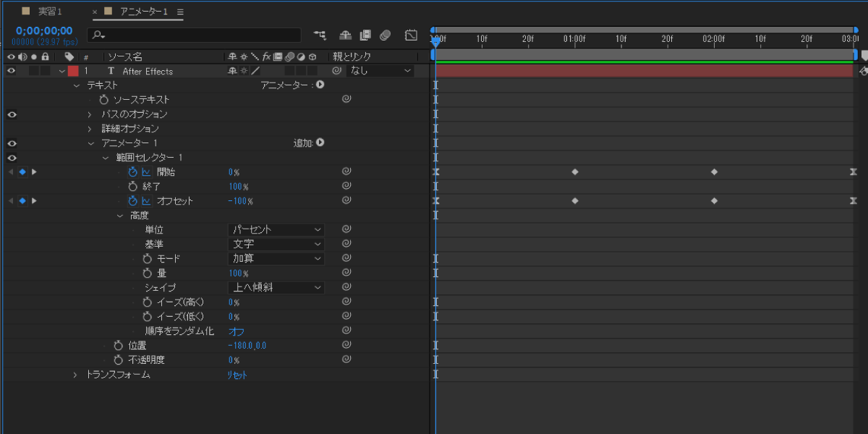Select 開始 keyframe at 01:00f

click(575, 172)
